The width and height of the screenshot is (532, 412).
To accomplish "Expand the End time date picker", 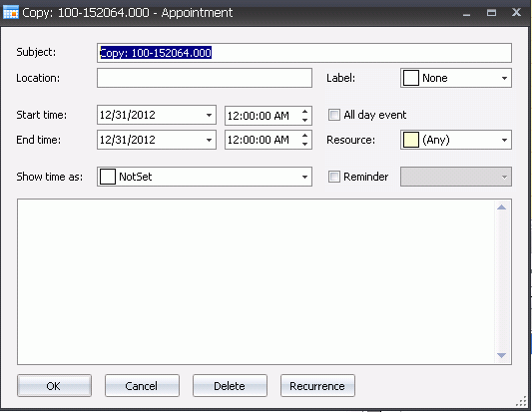I will tap(209, 140).
